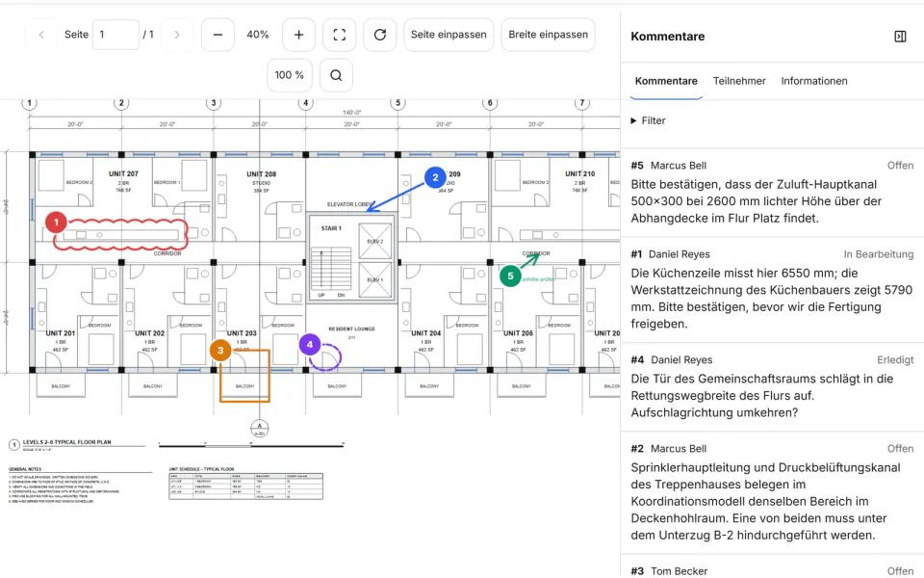
Task: Select blue comment marker 2 on plan
Action: [435, 177]
